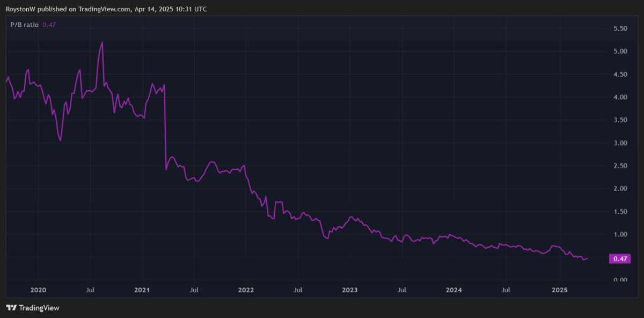The image size is (644, 318).
Task: Click the TradingView logo icon
Action: pyautogui.click(x=11, y=308)
